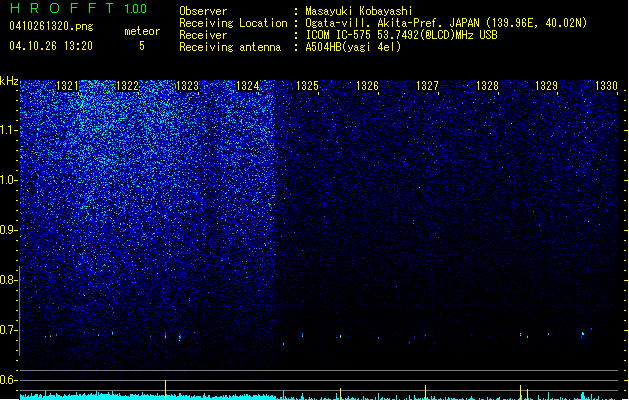This screenshot has height=400, width=629.
Task: Click the yellow meteor spike near 1327
Action: coord(425,392)
